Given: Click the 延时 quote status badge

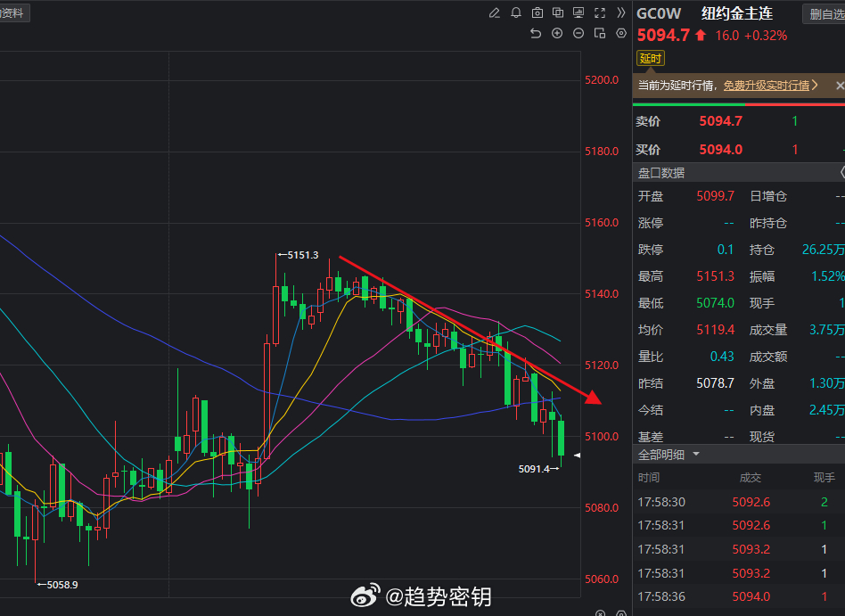Looking at the screenshot, I should [x=650, y=58].
